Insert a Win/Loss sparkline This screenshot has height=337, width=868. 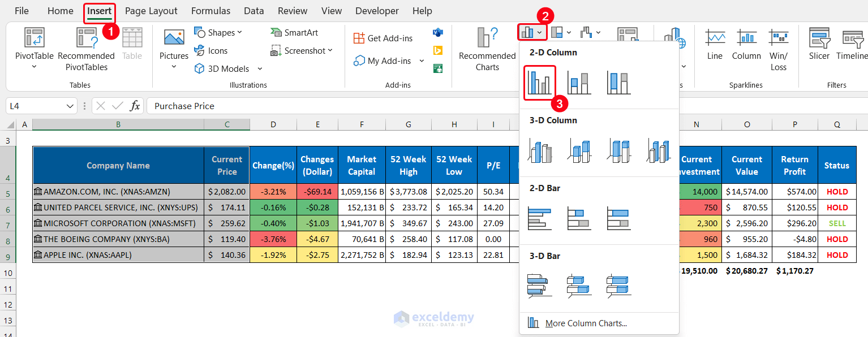pyautogui.click(x=779, y=50)
